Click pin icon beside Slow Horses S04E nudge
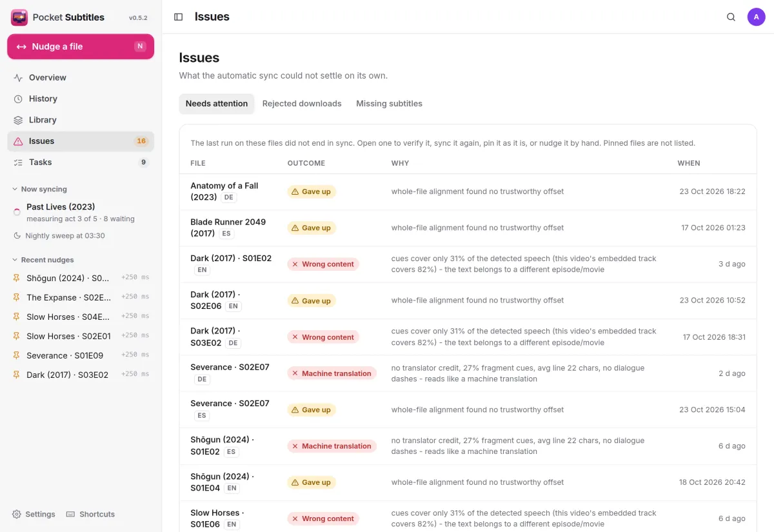Viewport: 774px width, 532px height. click(17, 317)
